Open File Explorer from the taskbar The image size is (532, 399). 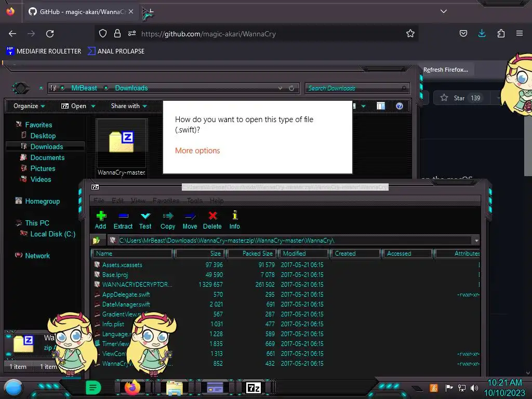[175, 388]
